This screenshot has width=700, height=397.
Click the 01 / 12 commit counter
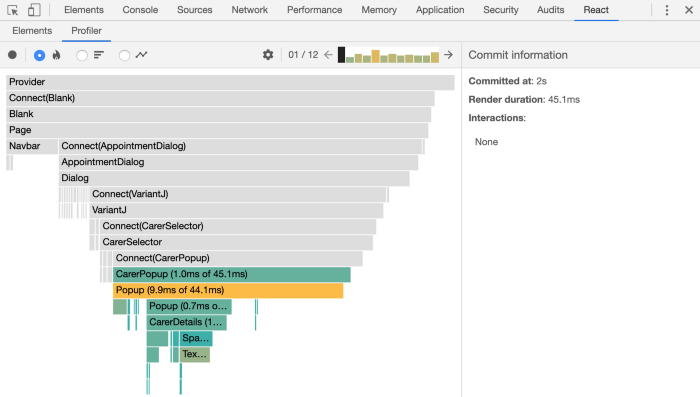[303, 55]
